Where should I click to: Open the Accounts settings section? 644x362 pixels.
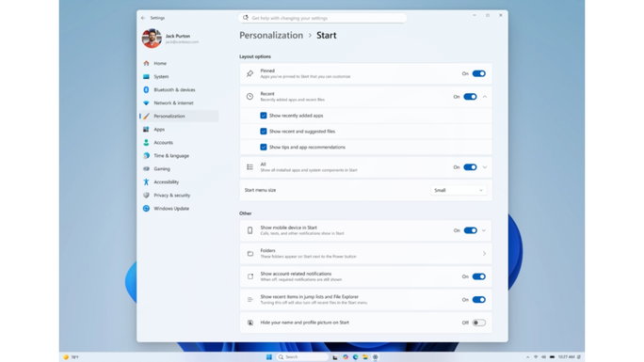pos(163,143)
